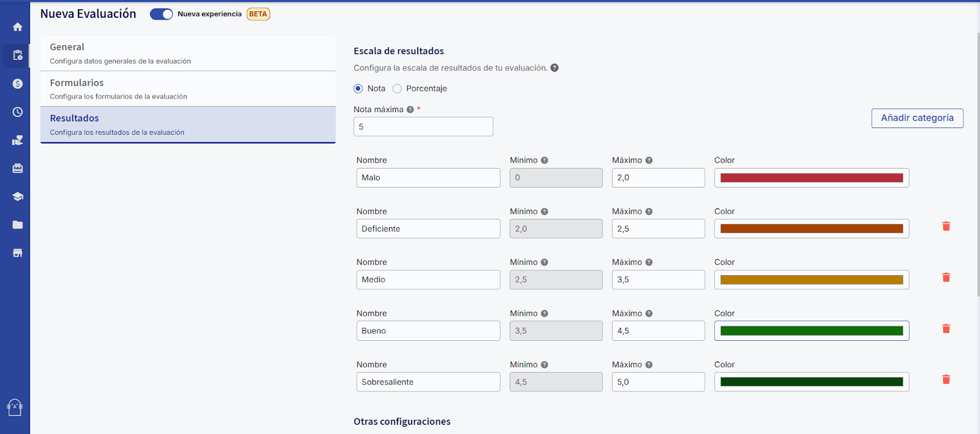
Task: Open the General settings tab
Action: pyautogui.click(x=187, y=53)
